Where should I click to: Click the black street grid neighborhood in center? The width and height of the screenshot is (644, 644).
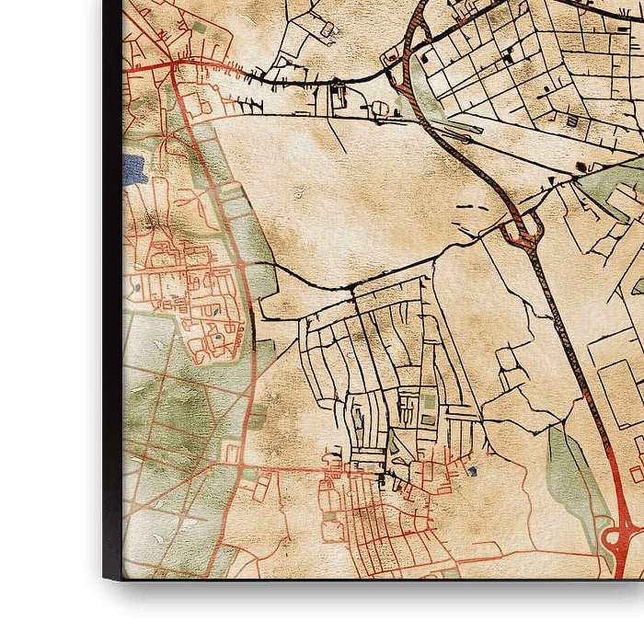tap(386, 368)
